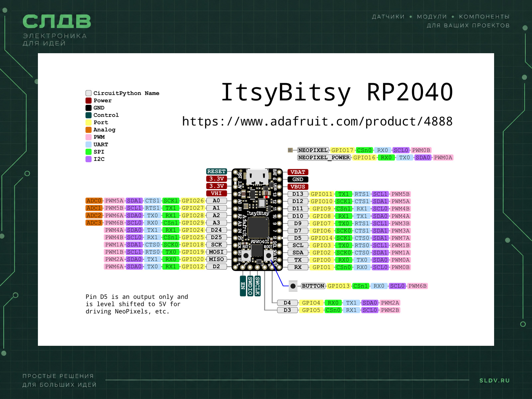Click the D24 pin label
The height and width of the screenshot is (399, 532).
(x=216, y=230)
